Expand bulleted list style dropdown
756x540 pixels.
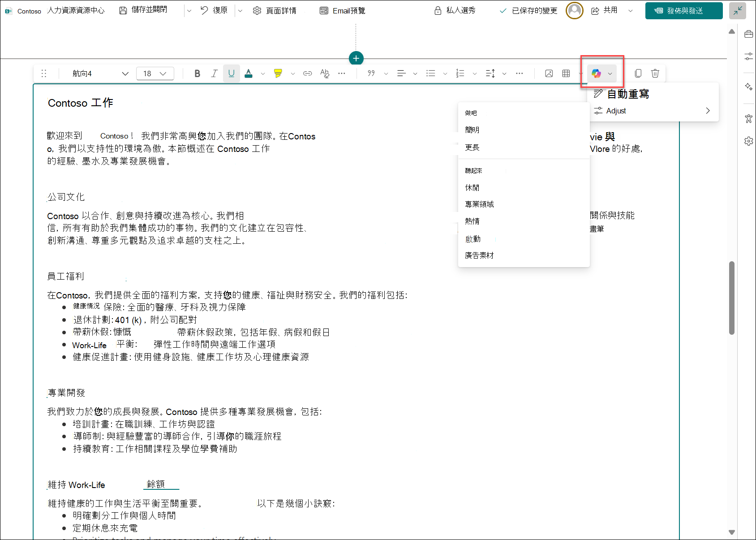point(445,73)
